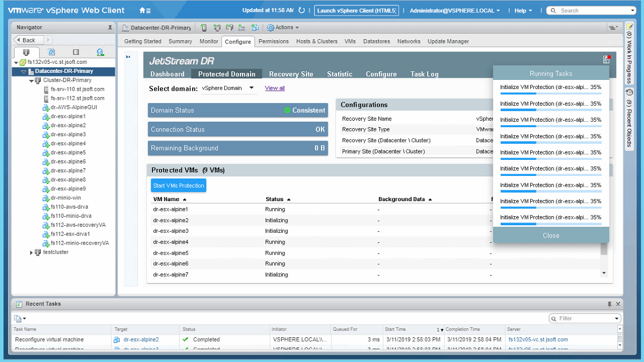Toggle sorting on Background Data column

(404, 199)
